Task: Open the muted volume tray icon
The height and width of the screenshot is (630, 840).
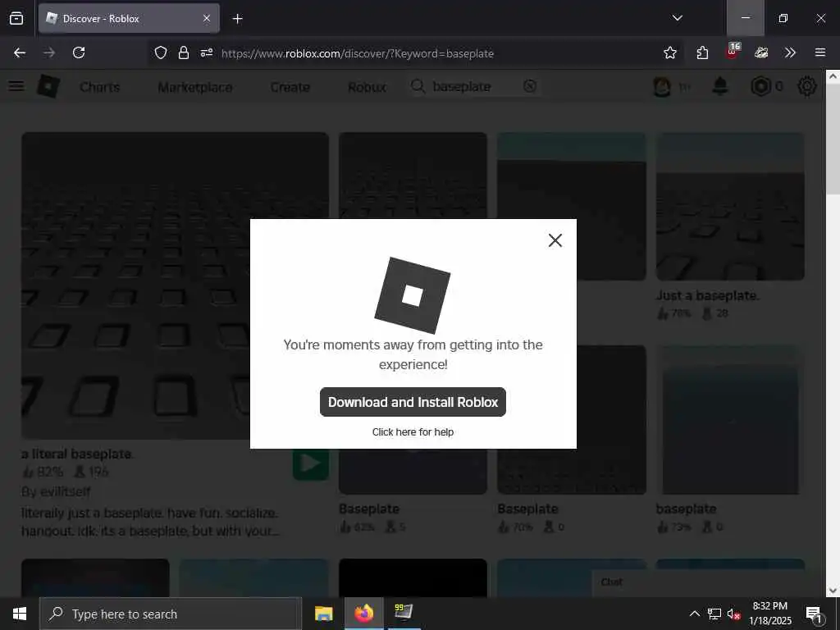Action: point(734,614)
